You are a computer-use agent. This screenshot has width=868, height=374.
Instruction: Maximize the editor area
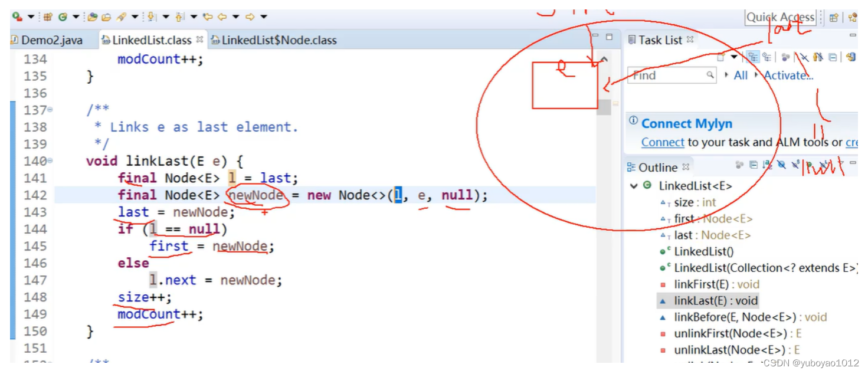click(x=610, y=37)
